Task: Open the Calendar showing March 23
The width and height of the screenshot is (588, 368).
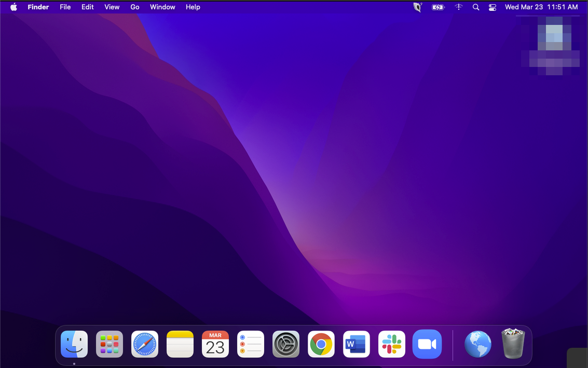Action: [x=215, y=344]
